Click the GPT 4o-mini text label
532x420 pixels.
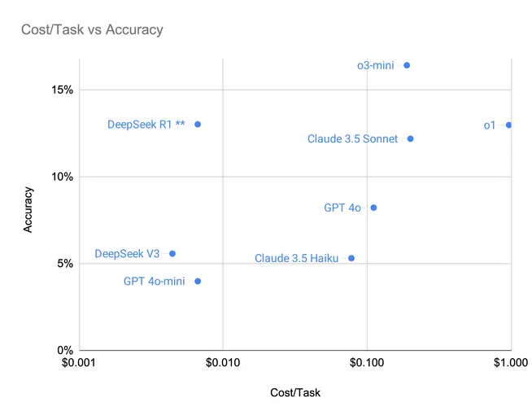[x=154, y=281]
